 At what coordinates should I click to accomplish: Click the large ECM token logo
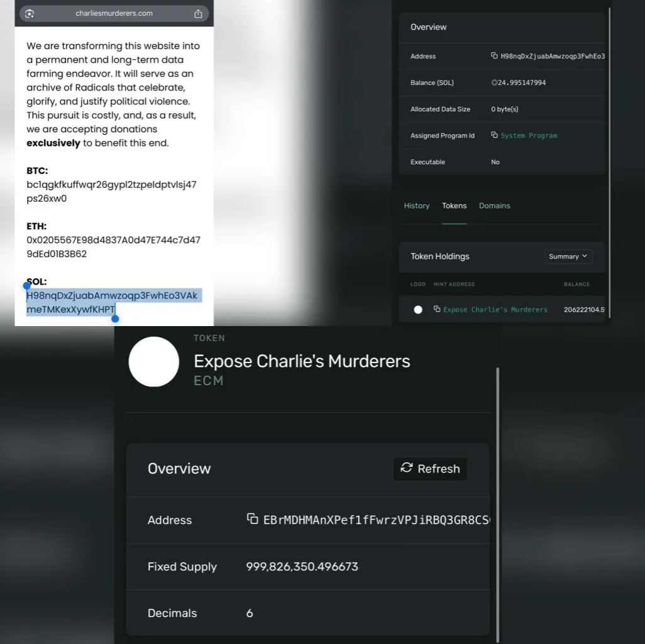click(154, 362)
